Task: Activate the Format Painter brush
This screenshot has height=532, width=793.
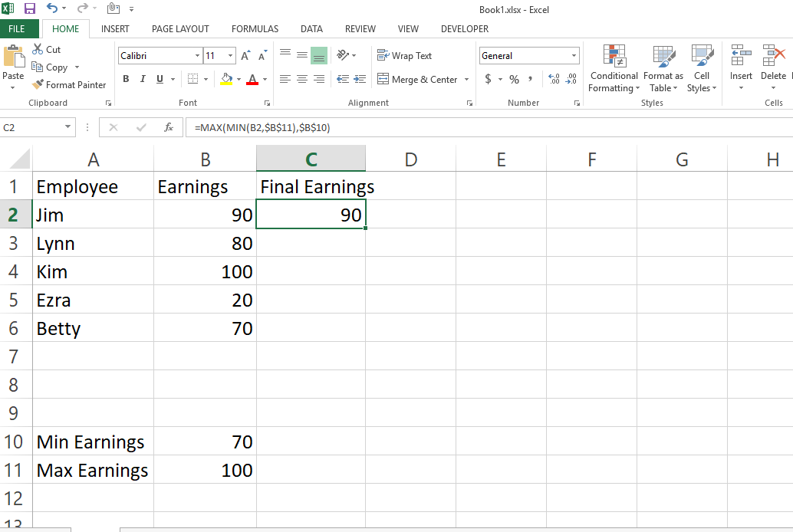Action: [69, 85]
